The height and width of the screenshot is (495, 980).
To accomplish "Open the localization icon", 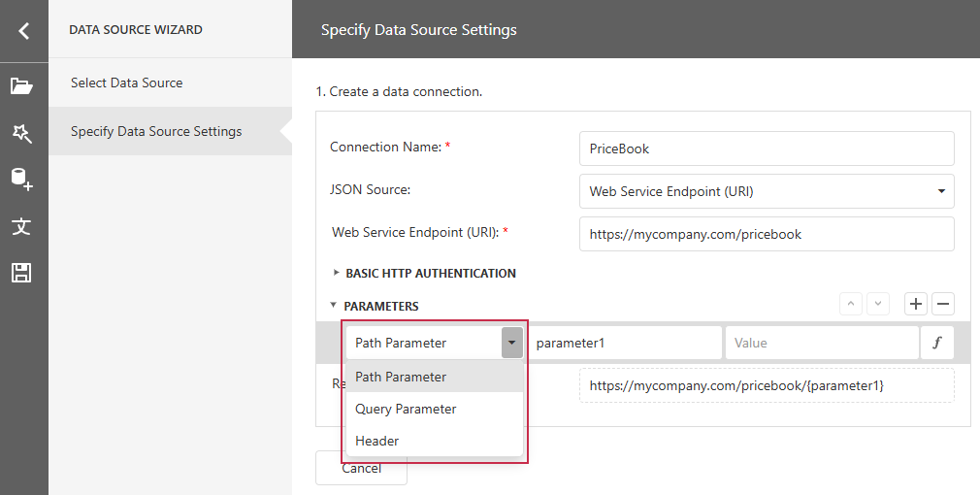I will 21,225.
